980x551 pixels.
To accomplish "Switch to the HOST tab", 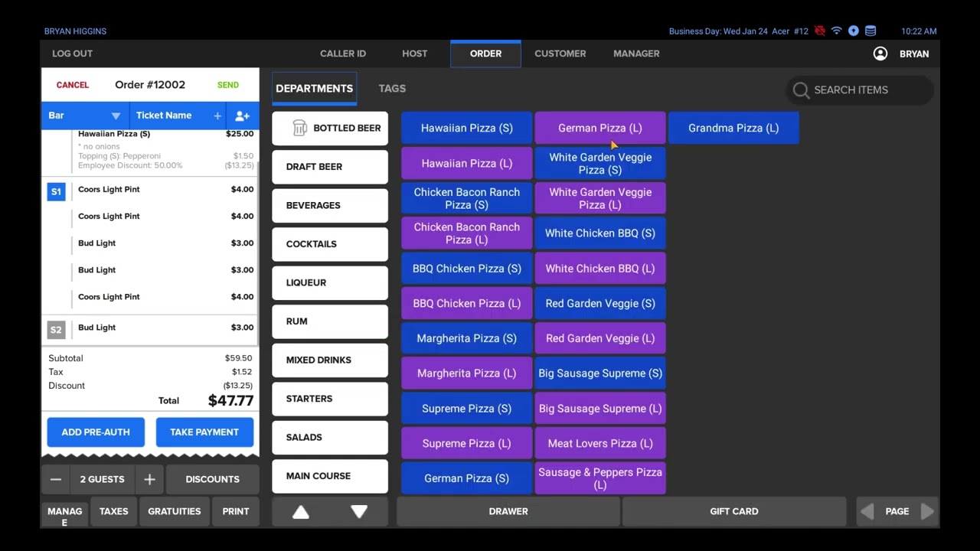I will pos(414,54).
